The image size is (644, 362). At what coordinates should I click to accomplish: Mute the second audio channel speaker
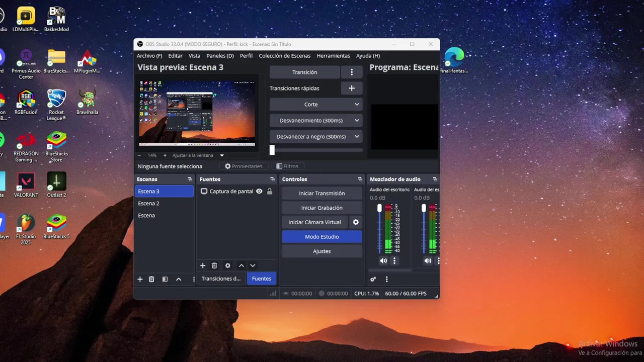point(428,260)
